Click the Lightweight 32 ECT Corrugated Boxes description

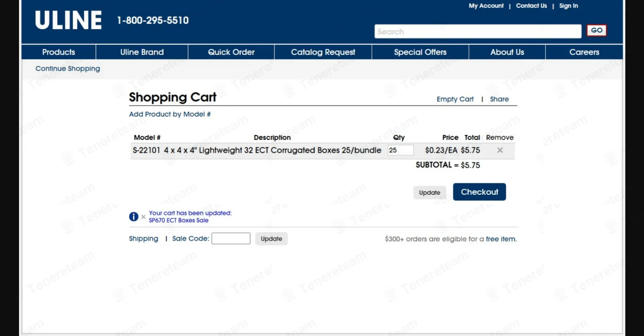[272, 150]
